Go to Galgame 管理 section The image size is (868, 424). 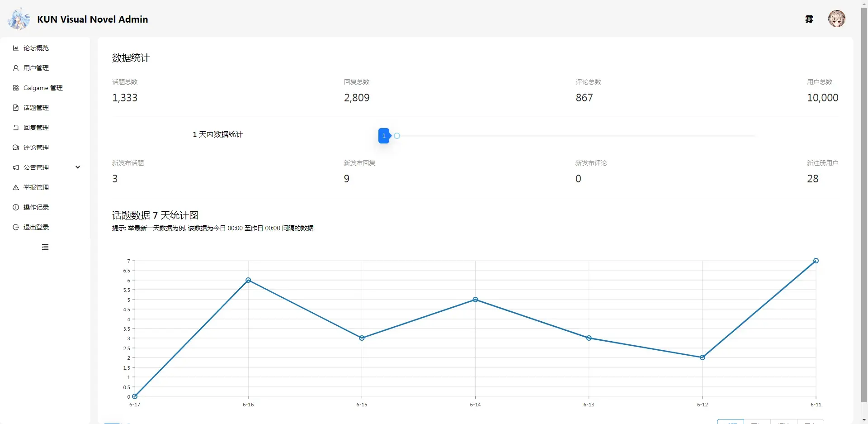coord(45,88)
